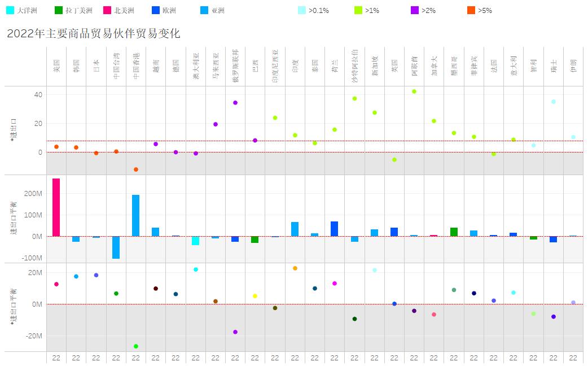588x370 pixels.
Task: Select the 日本 column header
Action: coord(96,66)
